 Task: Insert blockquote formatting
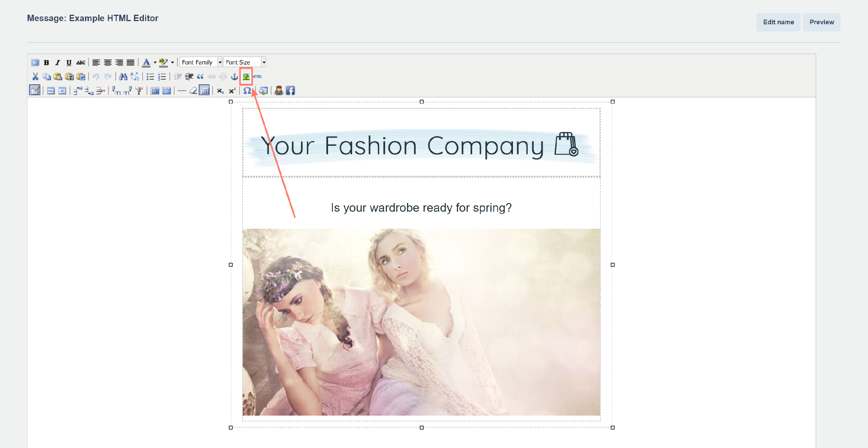(200, 77)
